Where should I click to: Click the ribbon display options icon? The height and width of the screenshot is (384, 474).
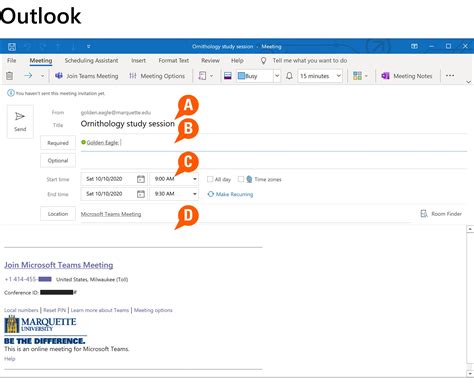click(x=414, y=46)
